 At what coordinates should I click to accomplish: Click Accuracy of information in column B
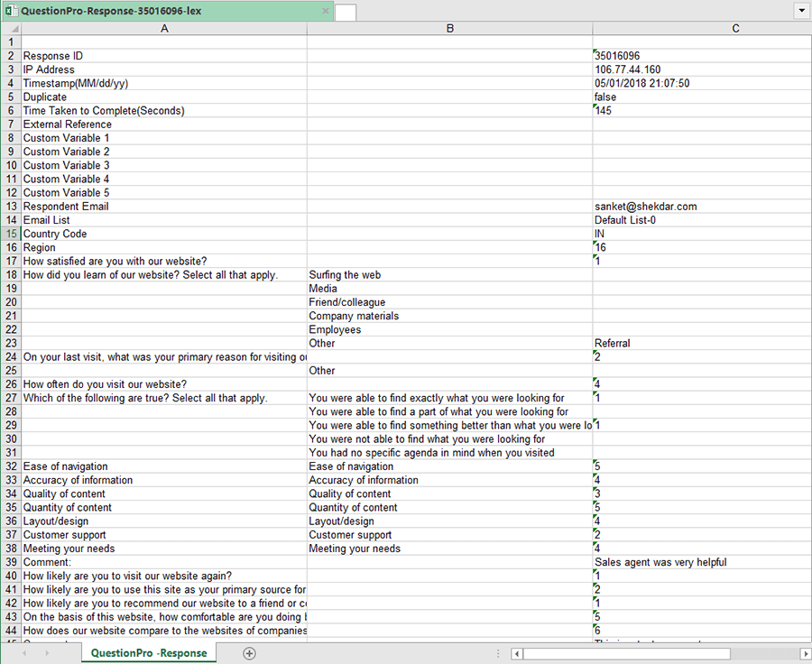click(x=449, y=480)
